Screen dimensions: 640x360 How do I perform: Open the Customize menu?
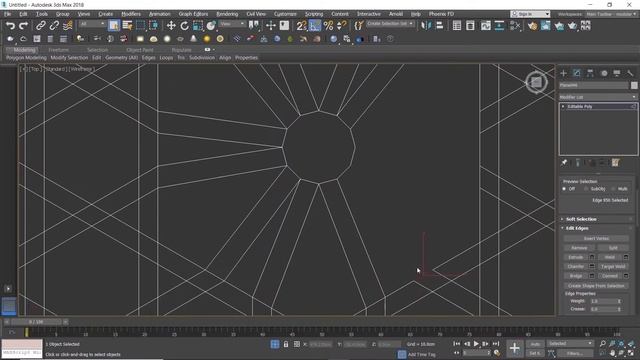(x=285, y=14)
